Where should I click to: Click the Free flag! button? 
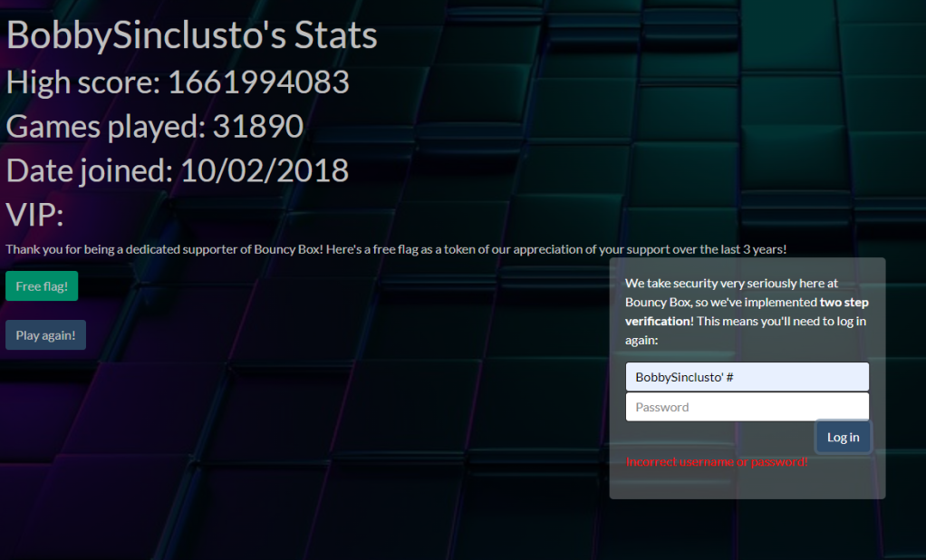click(41, 285)
